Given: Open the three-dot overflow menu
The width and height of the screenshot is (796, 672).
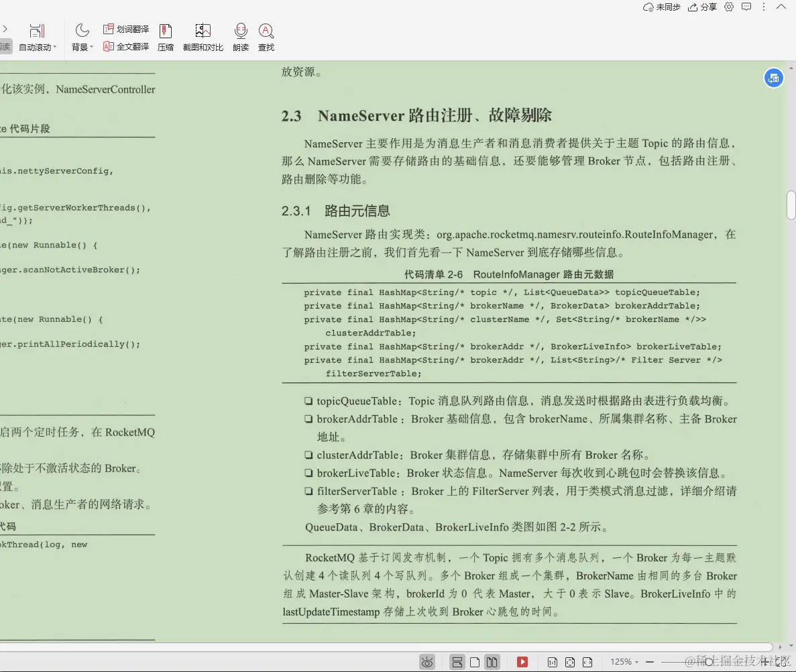Looking at the screenshot, I should tap(764, 7).
